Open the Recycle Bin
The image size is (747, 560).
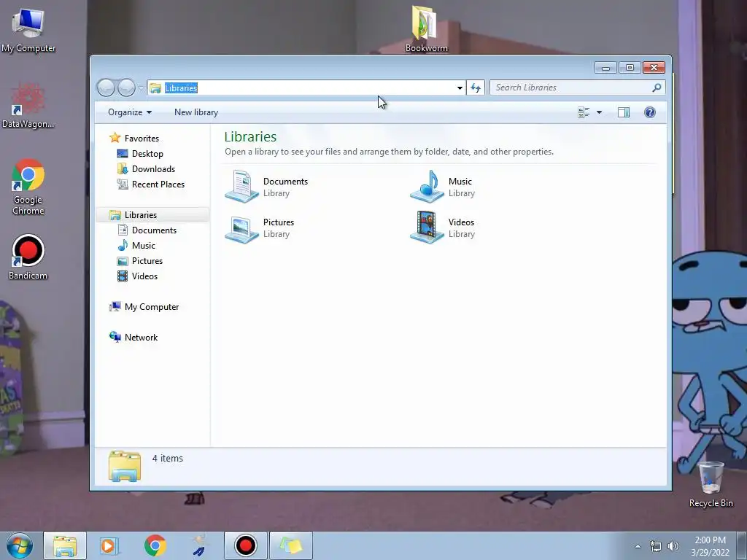click(711, 484)
